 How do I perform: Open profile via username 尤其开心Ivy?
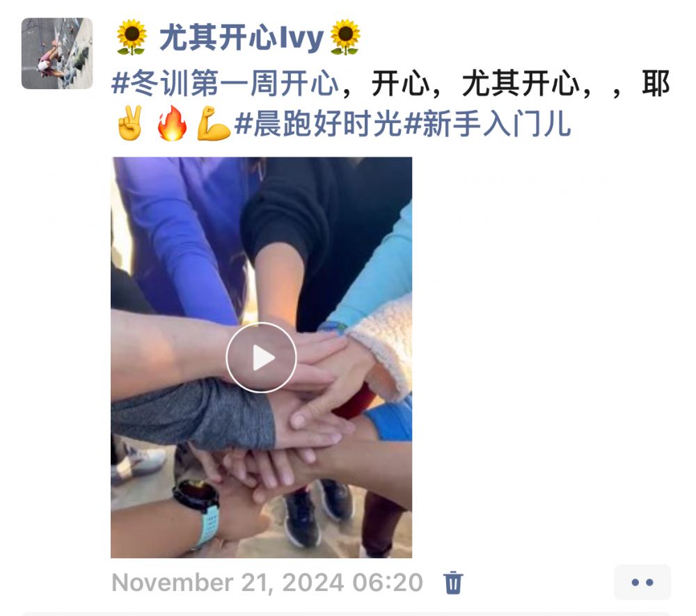pyautogui.click(x=242, y=38)
